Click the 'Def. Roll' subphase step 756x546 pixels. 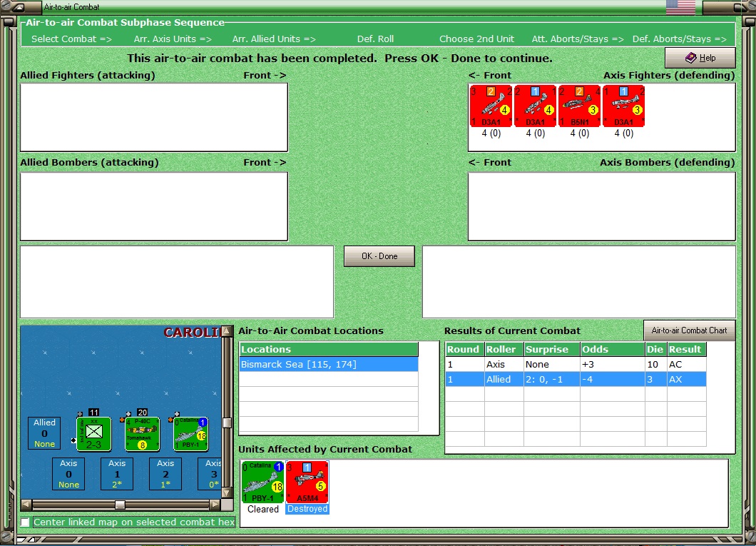click(375, 39)
